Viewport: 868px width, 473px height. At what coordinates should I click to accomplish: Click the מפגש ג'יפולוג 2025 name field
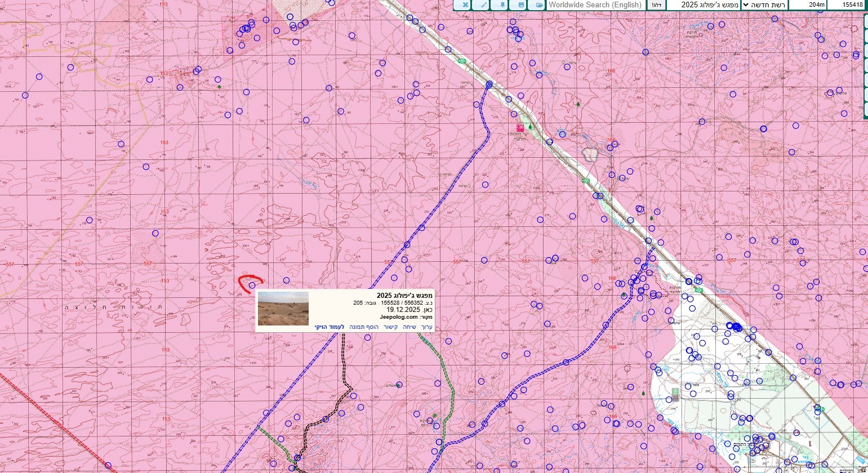coord(701,5)
